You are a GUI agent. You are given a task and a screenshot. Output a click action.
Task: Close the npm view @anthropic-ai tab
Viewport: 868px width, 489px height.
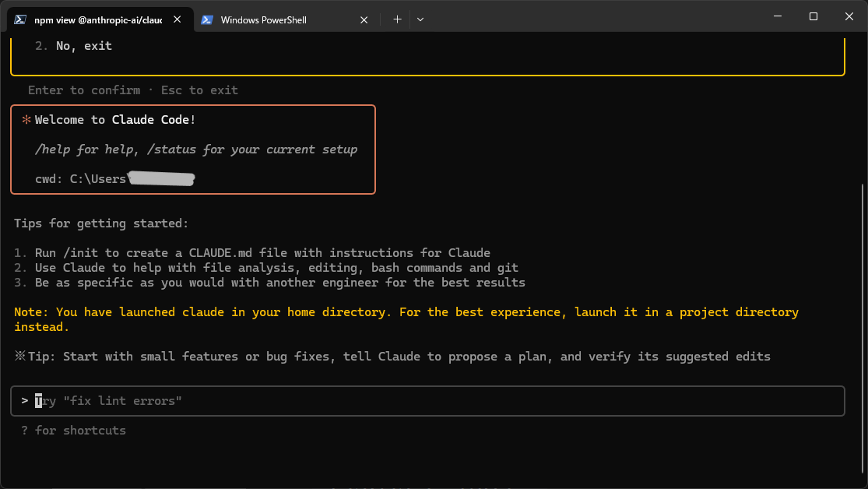click(x=177, y=19)
